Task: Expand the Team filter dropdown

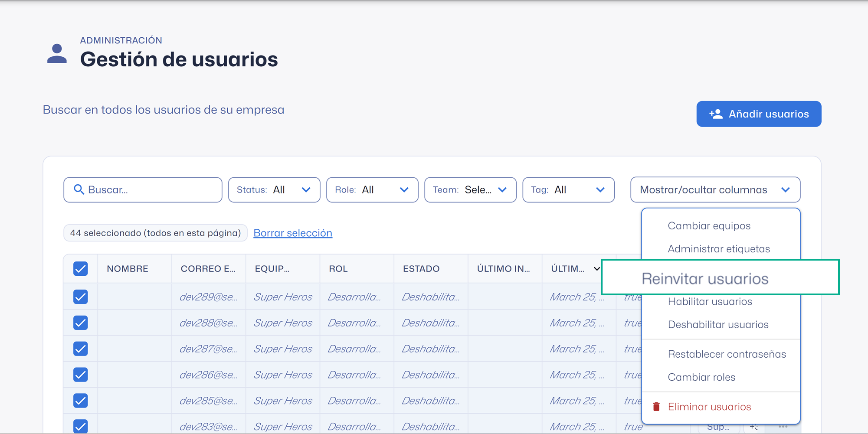Action: pos(470,190)
